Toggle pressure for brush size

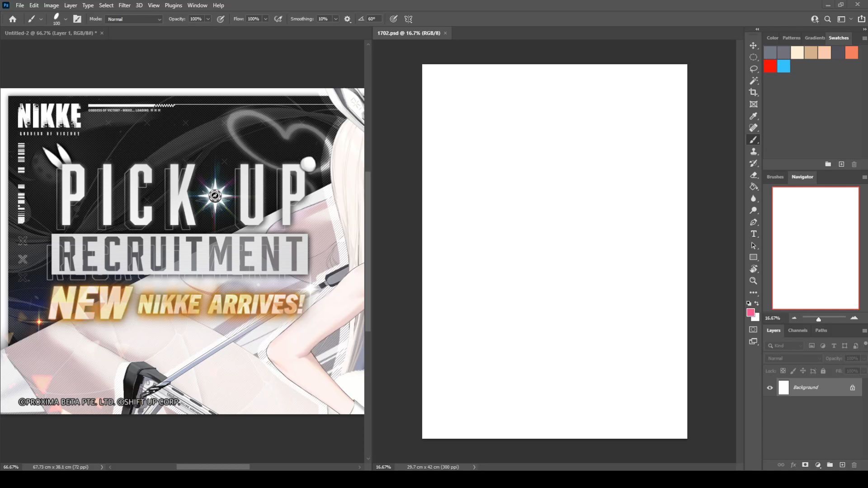click(394, 19)
